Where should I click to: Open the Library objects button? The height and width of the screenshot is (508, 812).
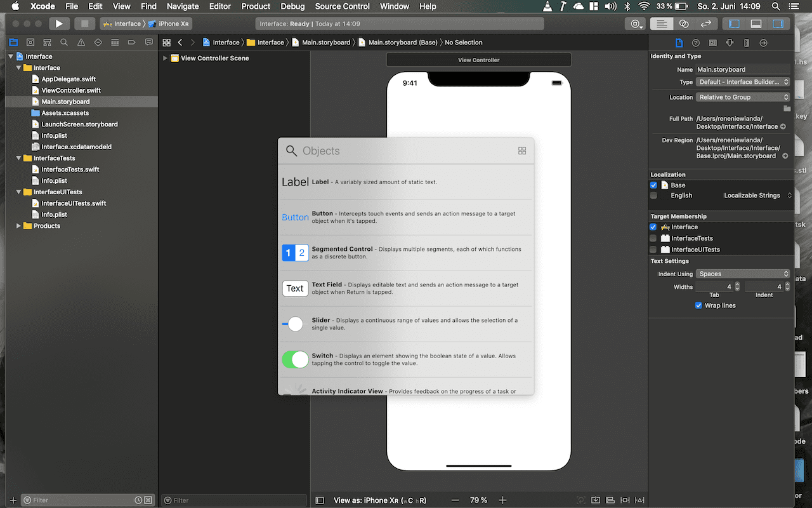(x=634, y=23)
